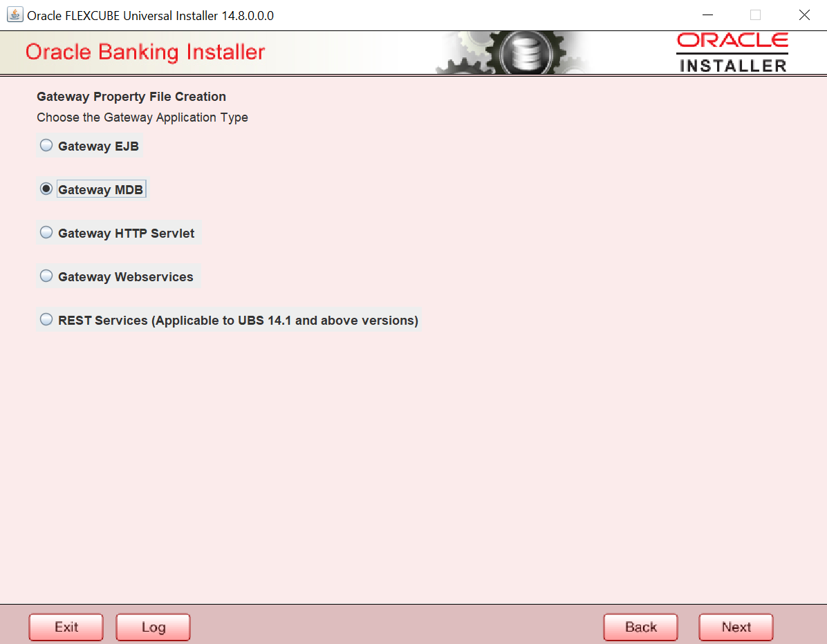Select the Gateway MDB radio button
The height and width of the screenshot is (644, 827).
46,189
